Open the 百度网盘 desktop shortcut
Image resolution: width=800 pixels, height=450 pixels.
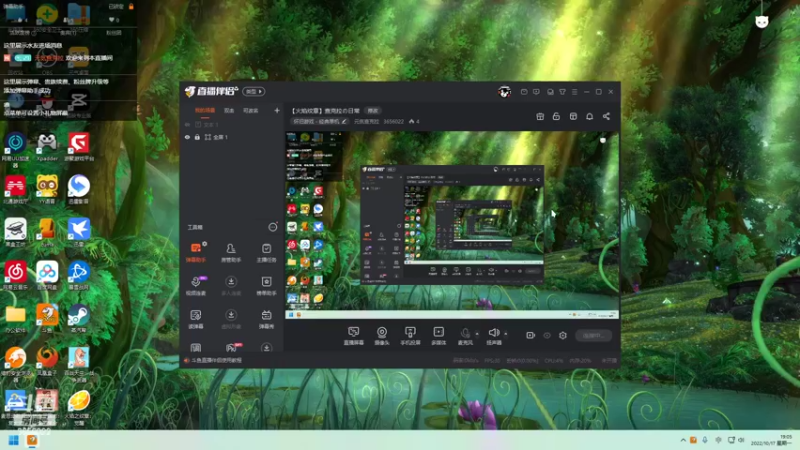pos(47,276)
